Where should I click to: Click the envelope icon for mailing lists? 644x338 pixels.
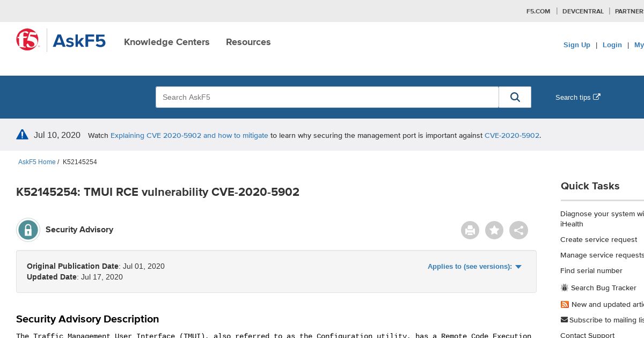pos(564,320)
